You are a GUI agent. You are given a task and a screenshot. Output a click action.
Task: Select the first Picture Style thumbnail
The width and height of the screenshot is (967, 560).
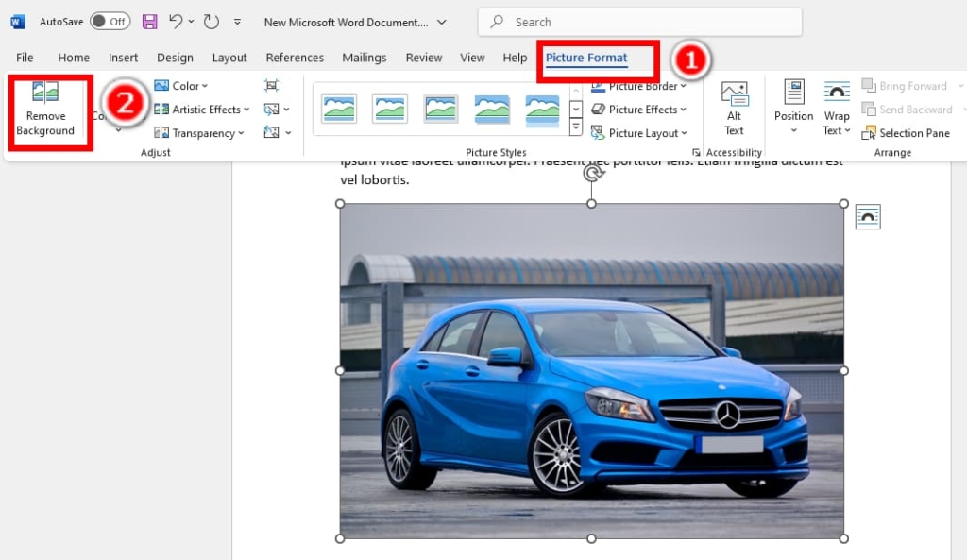pos(340,108)
